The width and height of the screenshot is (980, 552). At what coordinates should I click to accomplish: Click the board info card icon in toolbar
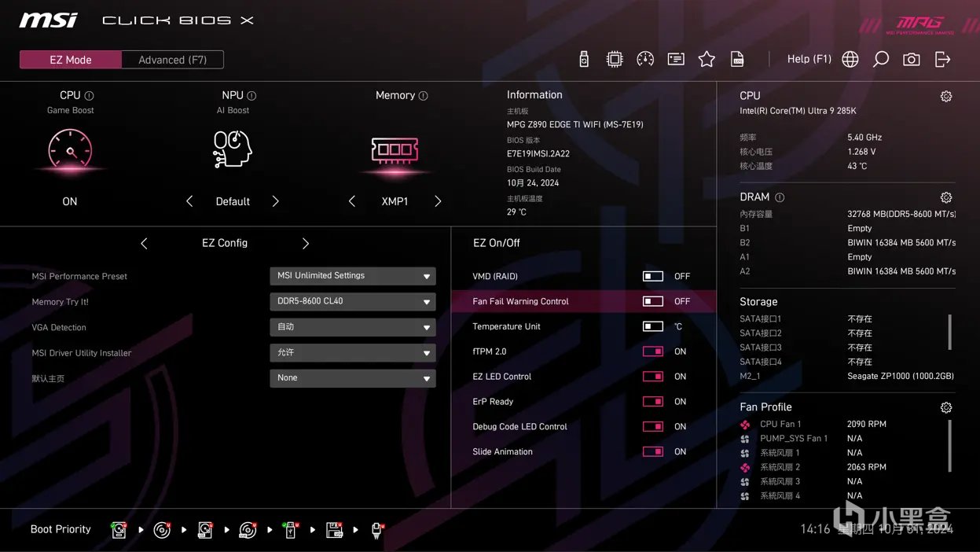tap(676, 59)
